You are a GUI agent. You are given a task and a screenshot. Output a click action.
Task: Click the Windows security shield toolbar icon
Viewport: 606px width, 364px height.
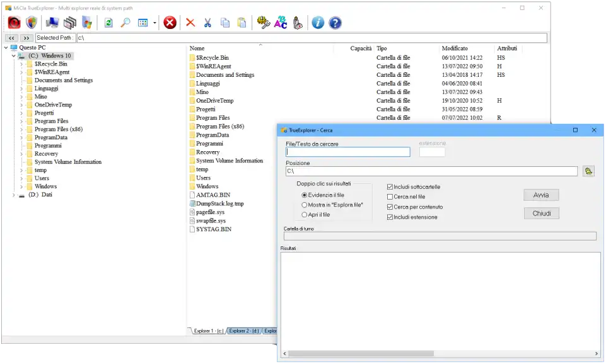point(32,23)
